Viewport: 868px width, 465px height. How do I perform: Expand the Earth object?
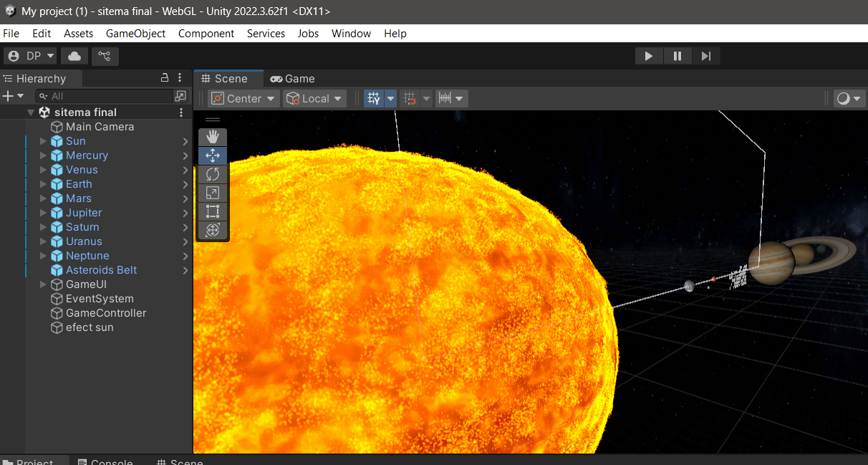(43, 184)
